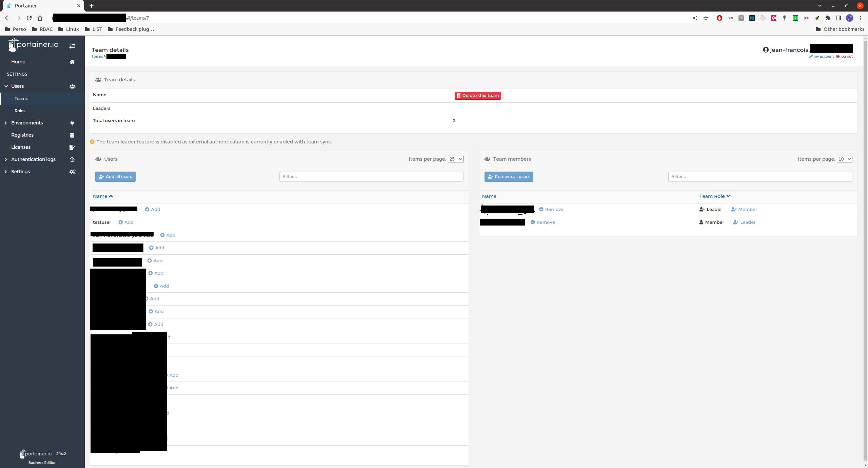This screenshot has height=468, width=868.
Task: Click the Team members filter field
Action: [x=759, y=176]
